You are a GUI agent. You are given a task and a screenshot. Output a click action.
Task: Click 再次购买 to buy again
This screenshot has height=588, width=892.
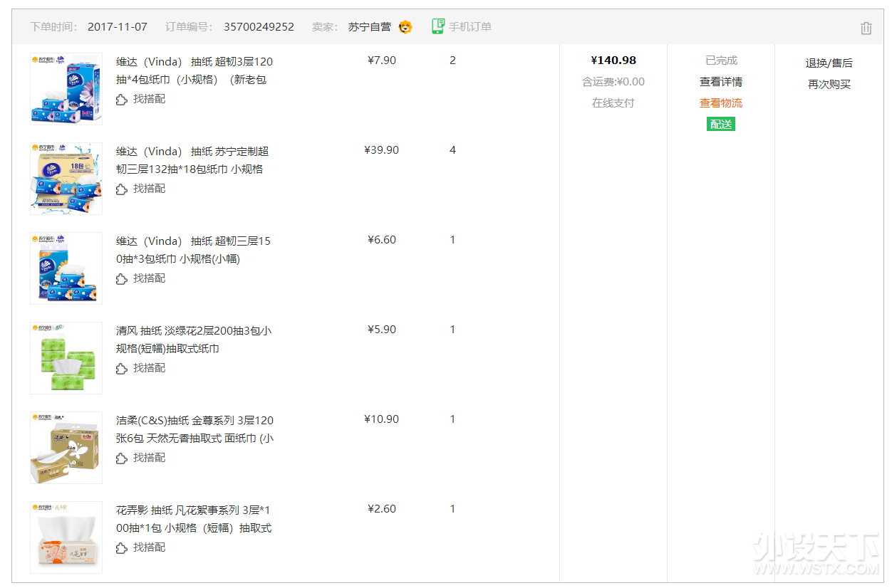pos(829,85)
